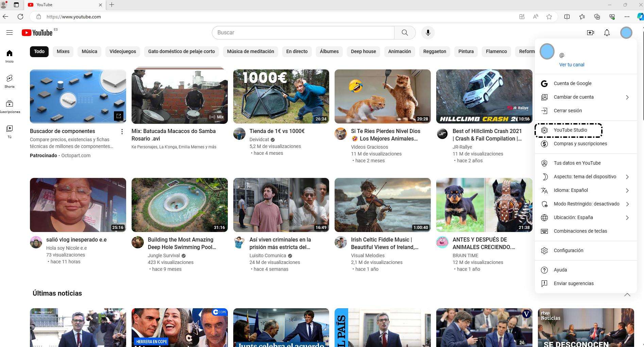Open Shorts in sidebar
The image size is (644, 347).
10,81
